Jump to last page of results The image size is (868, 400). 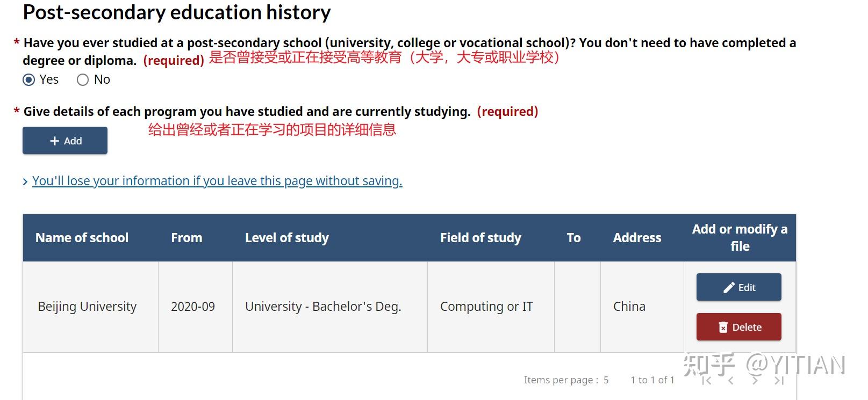pyautogui.click(x=779, y=380)
